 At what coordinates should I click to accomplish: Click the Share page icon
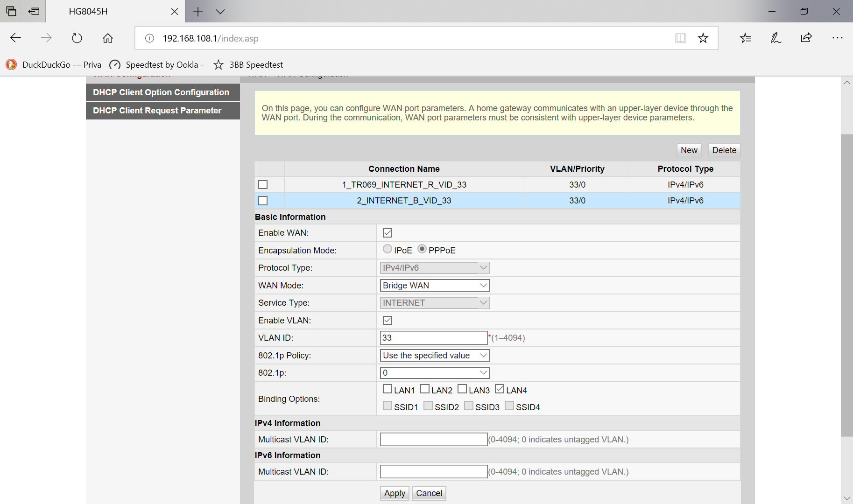pos(806,38)
